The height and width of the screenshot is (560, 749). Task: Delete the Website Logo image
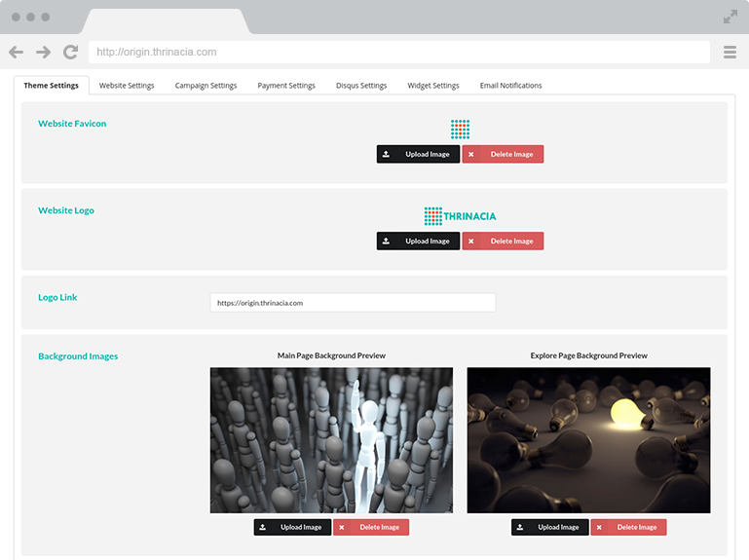[503, 241]
